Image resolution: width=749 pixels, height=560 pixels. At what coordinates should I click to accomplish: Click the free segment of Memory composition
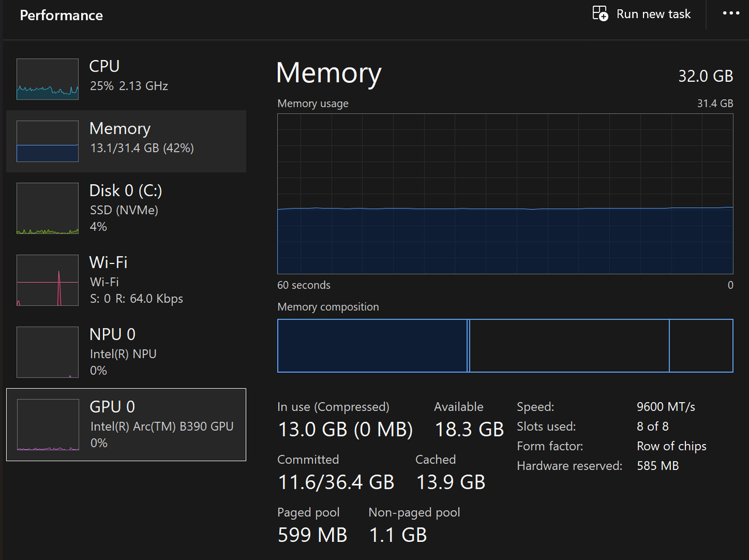(x=701, y=345)
